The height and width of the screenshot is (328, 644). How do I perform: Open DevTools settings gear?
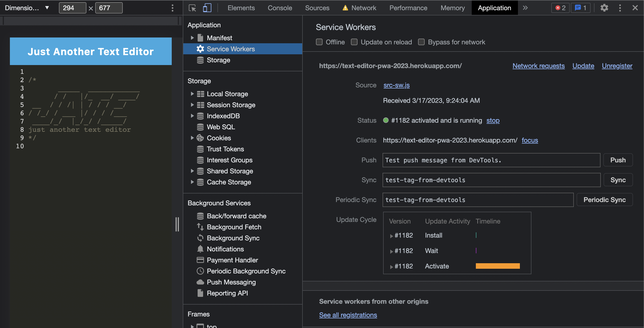(x=604, y=8)
